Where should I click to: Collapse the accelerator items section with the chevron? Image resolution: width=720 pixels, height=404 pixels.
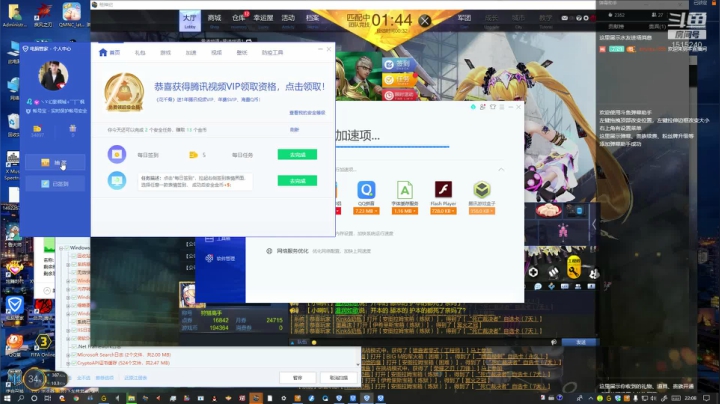(x=501, y=169)
